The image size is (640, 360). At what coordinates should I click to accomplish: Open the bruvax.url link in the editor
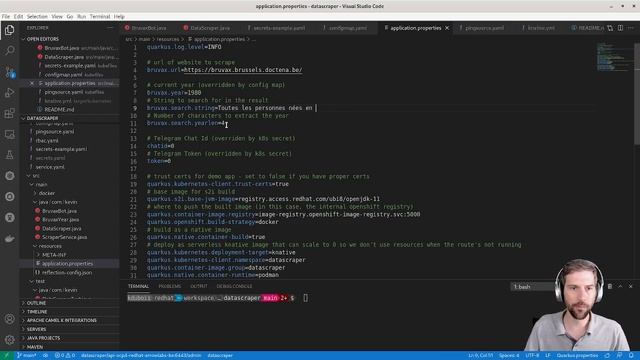(x=243, y=70)
